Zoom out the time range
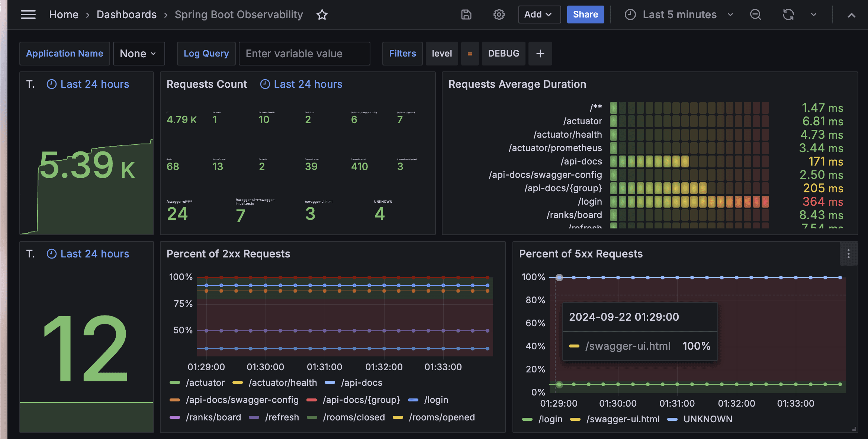868x439 pixels. pyautogui.click(x=755, y=15)
